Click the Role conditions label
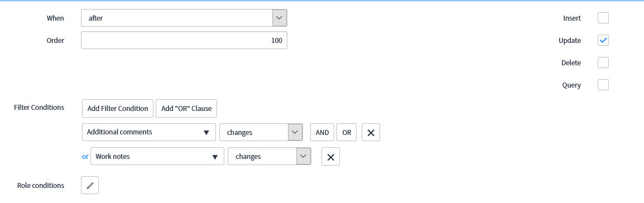Screen dimensions: 644x203 coord(41,185)
